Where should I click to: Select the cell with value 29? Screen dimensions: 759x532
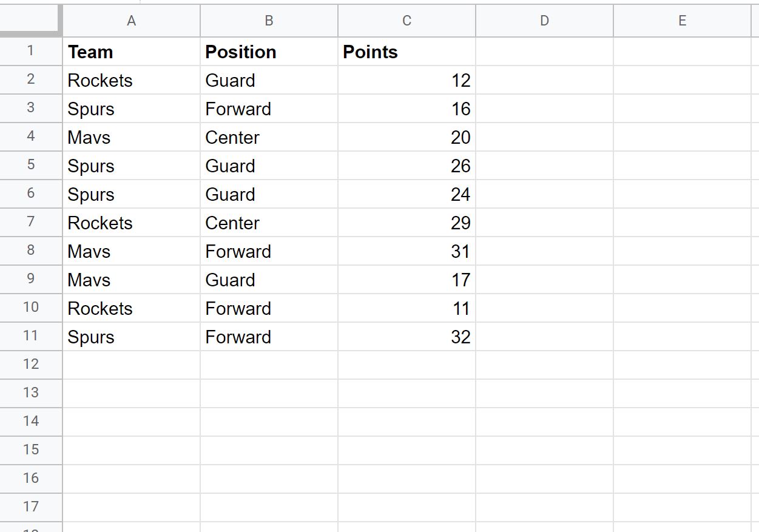tap(406, 223)
